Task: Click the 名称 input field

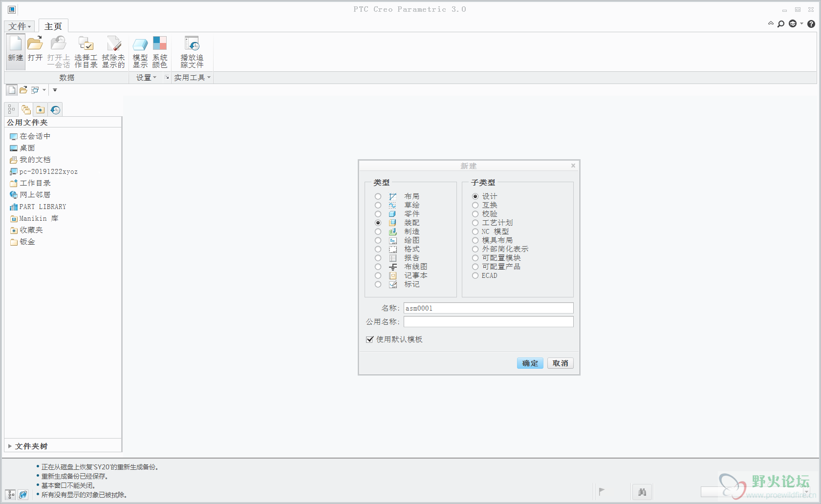Action: coord(488,308)
